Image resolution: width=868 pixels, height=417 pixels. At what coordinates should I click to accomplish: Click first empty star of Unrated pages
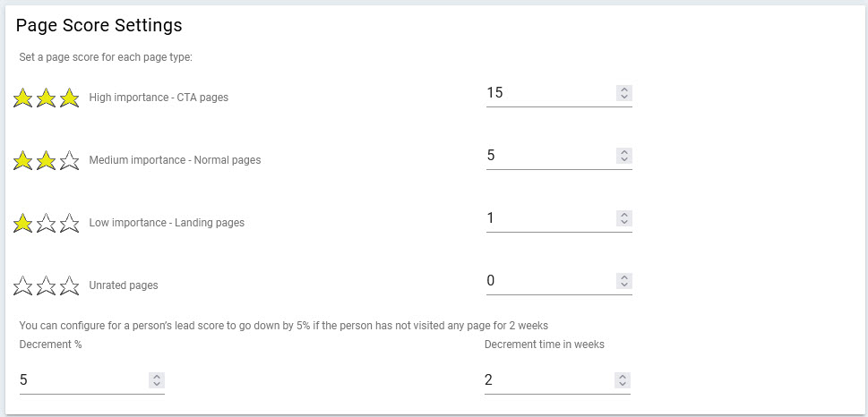point(22,285)
